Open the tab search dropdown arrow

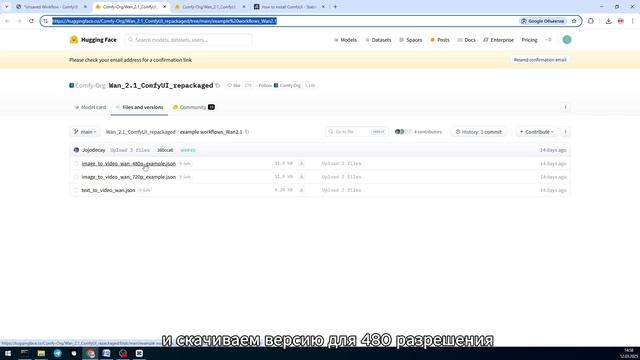[6, 7]
